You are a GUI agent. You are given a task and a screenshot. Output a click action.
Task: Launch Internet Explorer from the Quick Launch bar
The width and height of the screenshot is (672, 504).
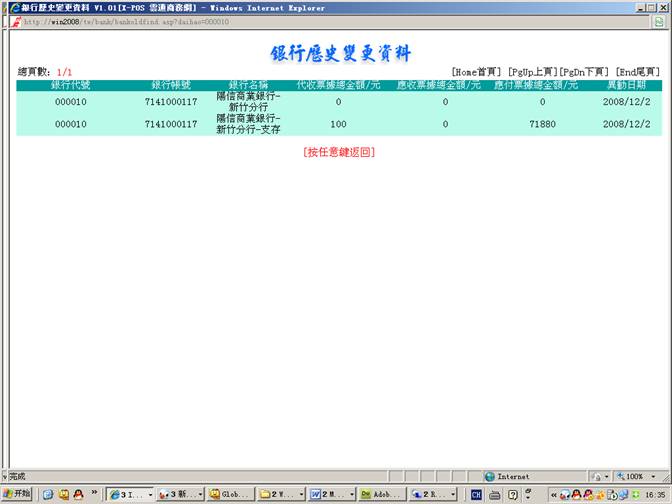47,494
